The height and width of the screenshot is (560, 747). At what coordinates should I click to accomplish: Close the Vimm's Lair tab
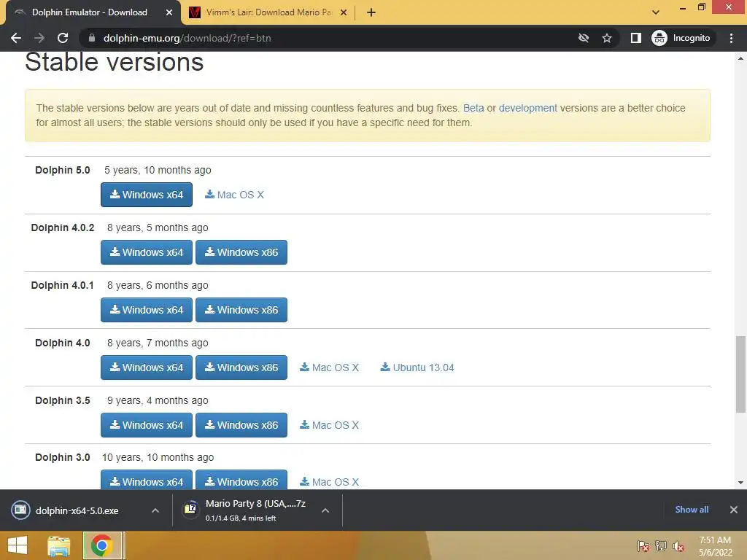[x=344, y=12]
